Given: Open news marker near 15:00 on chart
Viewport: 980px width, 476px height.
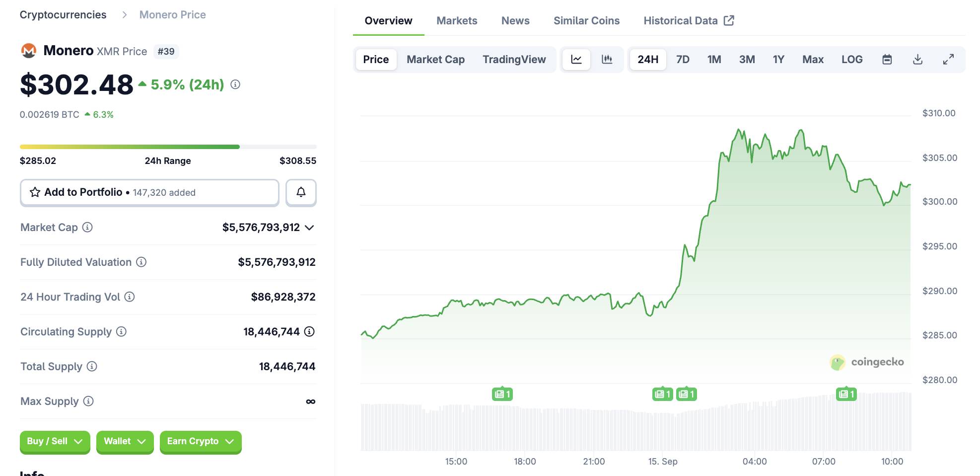Looking at the screenshot, I should tap(502, 394).
